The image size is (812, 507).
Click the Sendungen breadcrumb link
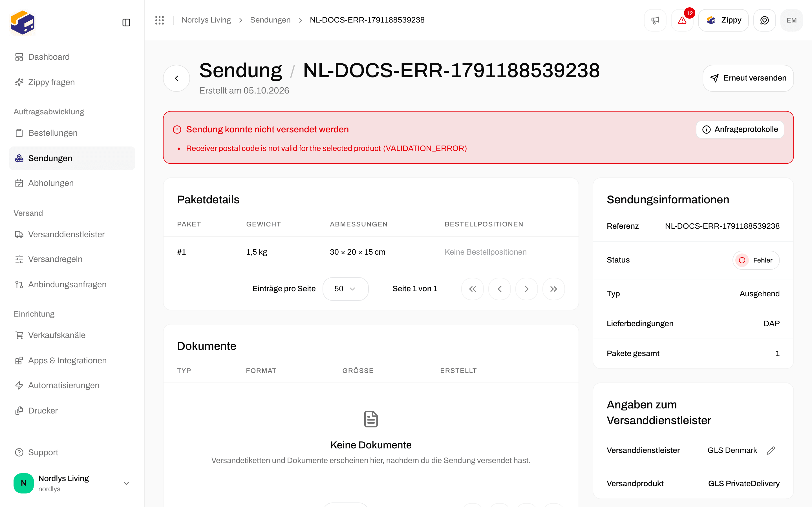(x=270, y=20)
